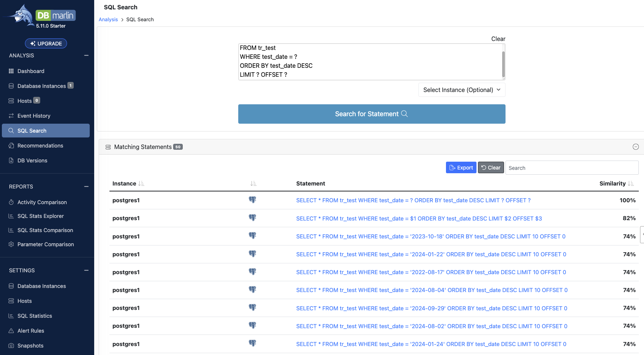Click the Parameter Comparison gear icon

11,244
